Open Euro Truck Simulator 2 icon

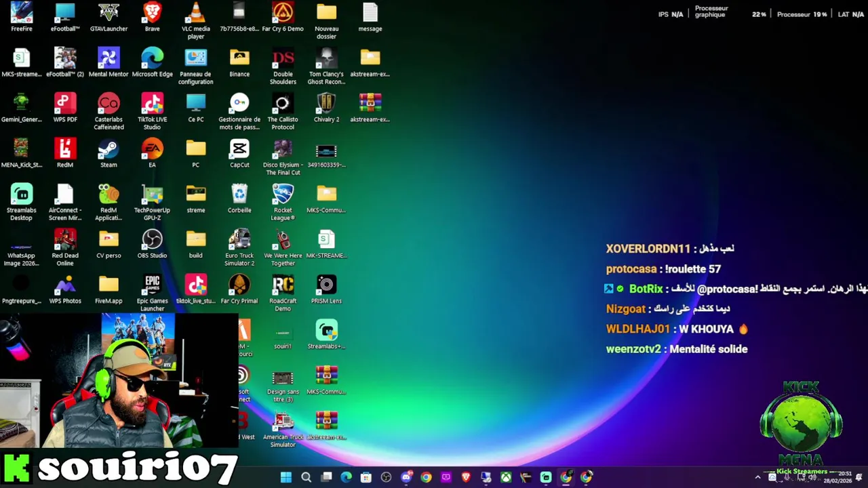(239, 247)
